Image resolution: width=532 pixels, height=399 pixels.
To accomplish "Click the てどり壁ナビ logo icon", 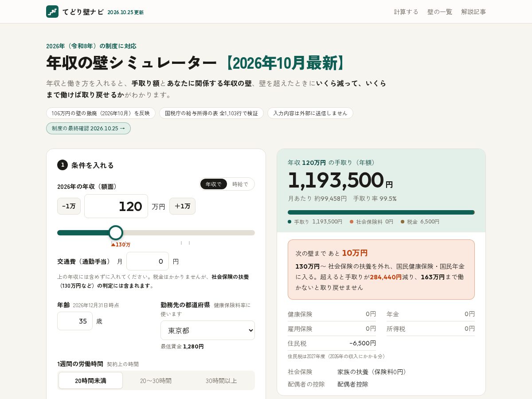I will point(52,12).
